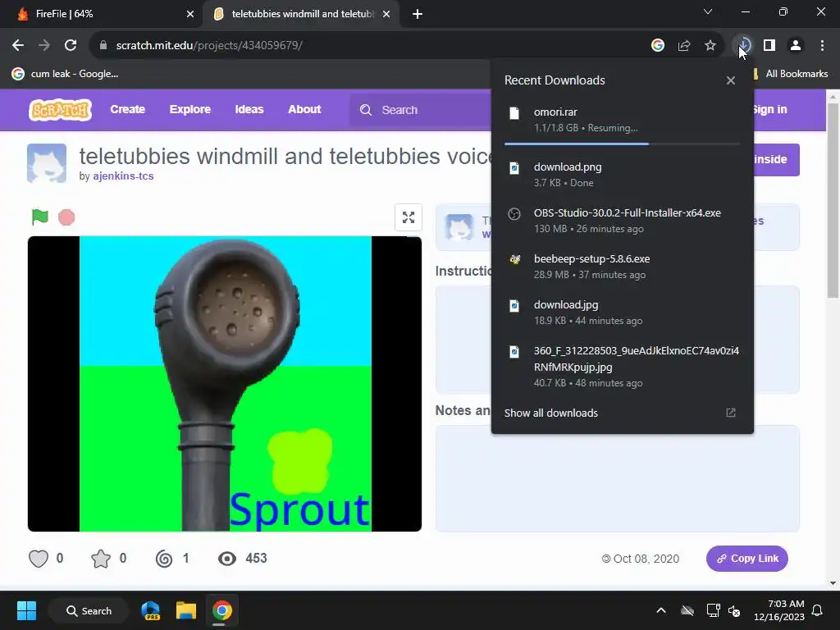
Task: Open a new browser tab
Action: point(418,14)
